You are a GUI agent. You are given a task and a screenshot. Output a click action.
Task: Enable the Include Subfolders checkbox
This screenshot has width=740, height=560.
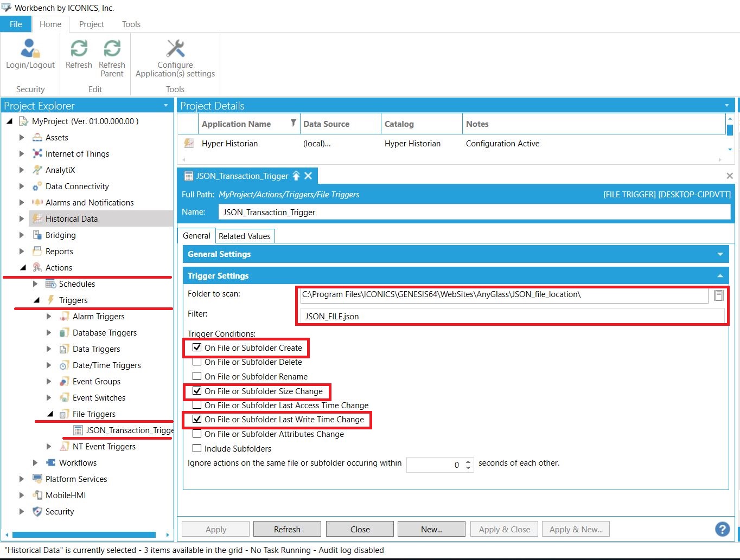click(197, 448)
